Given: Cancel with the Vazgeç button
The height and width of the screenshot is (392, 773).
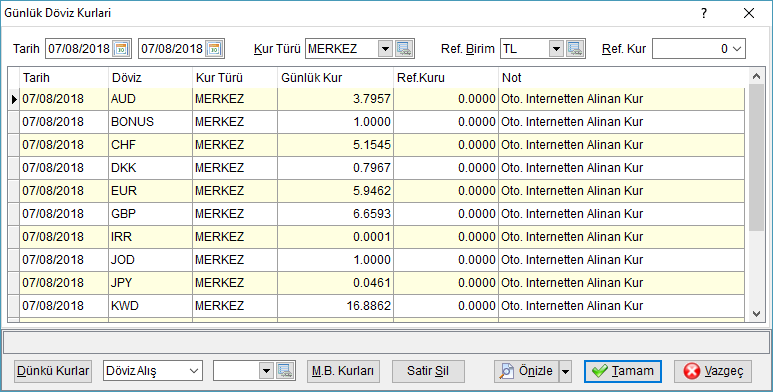Looking at the screenshot, I should [x=713, y=371].
